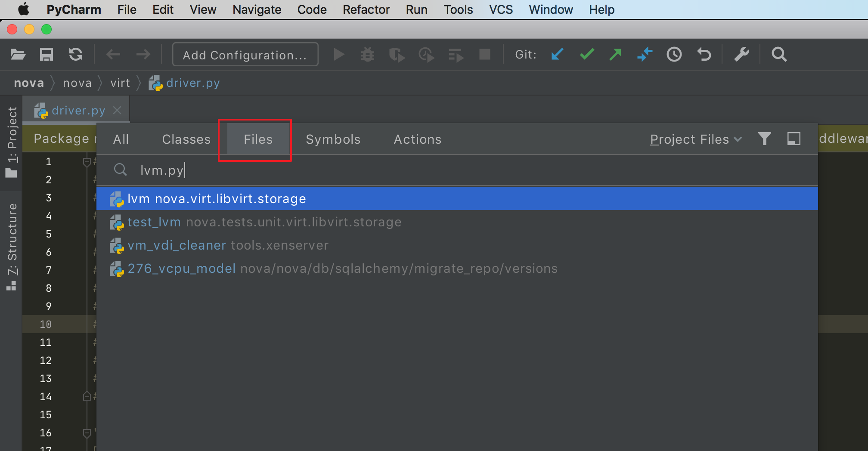Open Git history clock icon
This screenshot has height=451, width=868.
pyautogui.click(x=674, y=55)
